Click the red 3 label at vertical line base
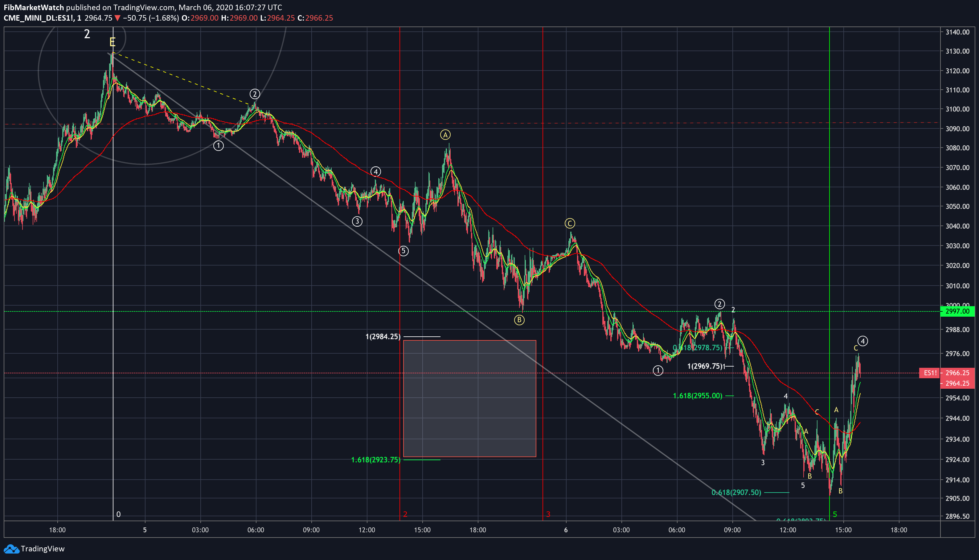 coord(548,514)
